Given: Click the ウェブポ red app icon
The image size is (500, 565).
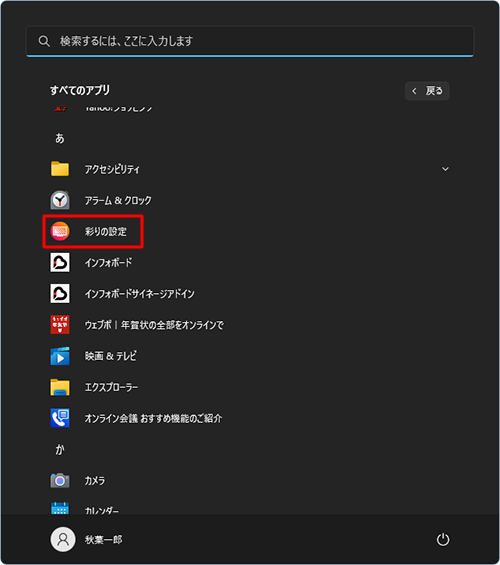Looking at the screenshot, I should [x=60, y=324].
